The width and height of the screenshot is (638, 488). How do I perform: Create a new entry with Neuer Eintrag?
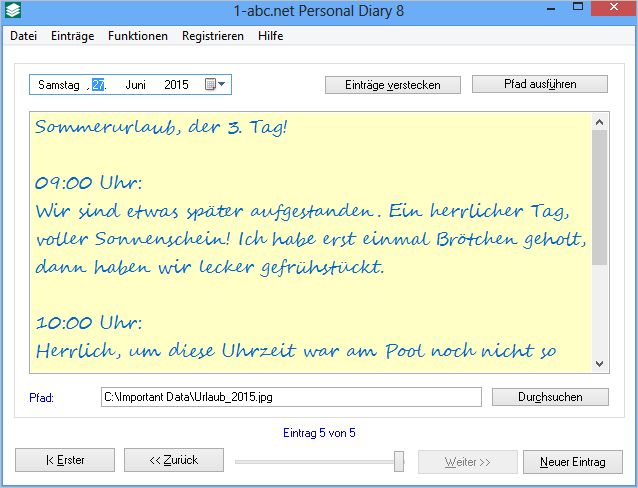[x=572, y=462]
